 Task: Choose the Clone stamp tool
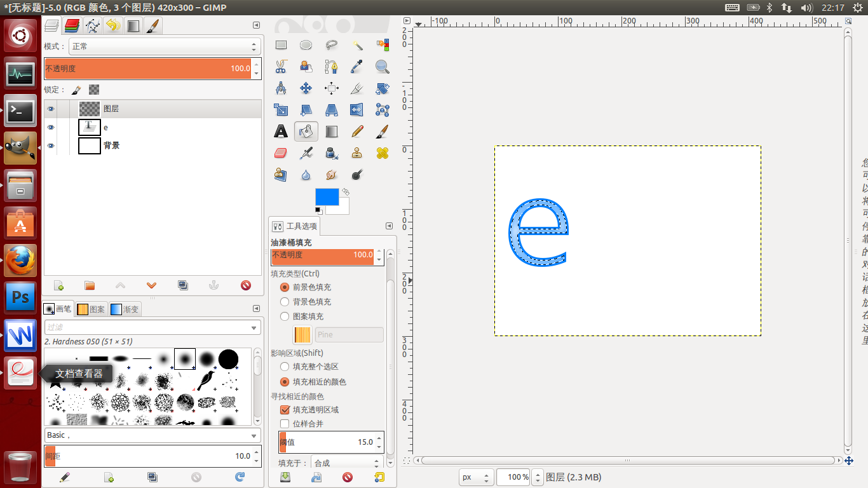pos(357,153)
